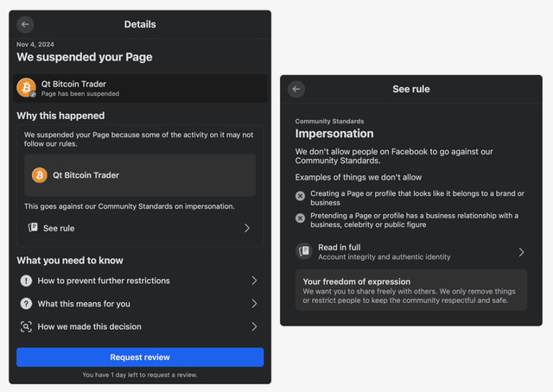Image resolution: width=553 pixels, height=392 pixels.
Task: Click the Read in full document icon
Action: pos(303,251)
